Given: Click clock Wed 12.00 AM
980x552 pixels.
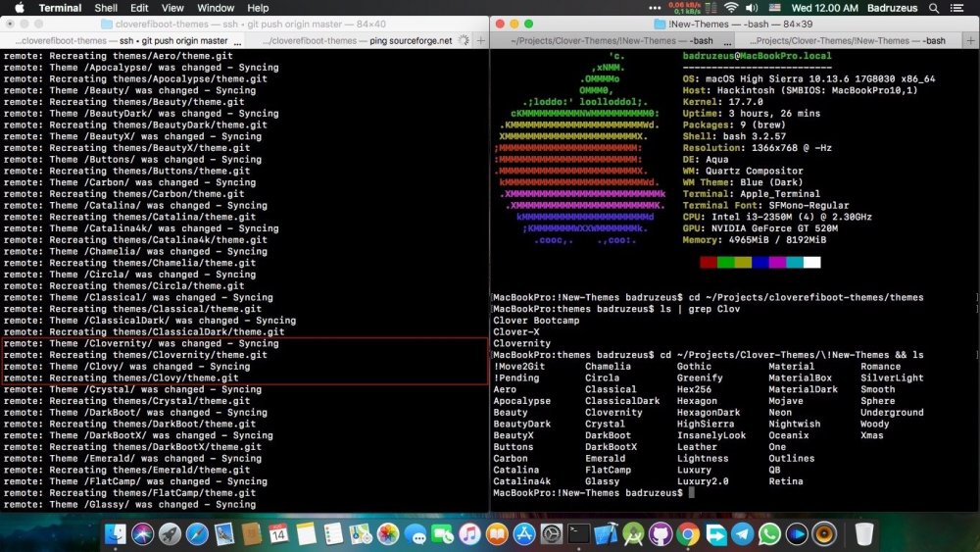Looking at the screenshot, I should (824, 8).
